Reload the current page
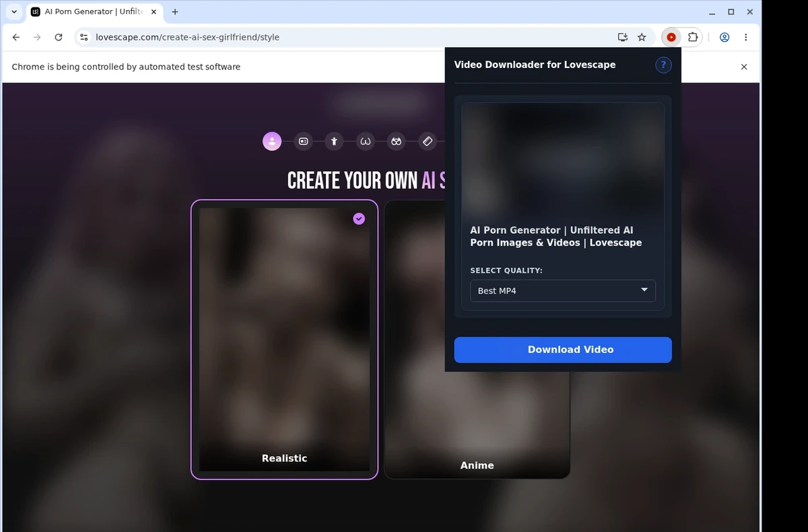This screenshot has width=808, height=532. point(59,37)
